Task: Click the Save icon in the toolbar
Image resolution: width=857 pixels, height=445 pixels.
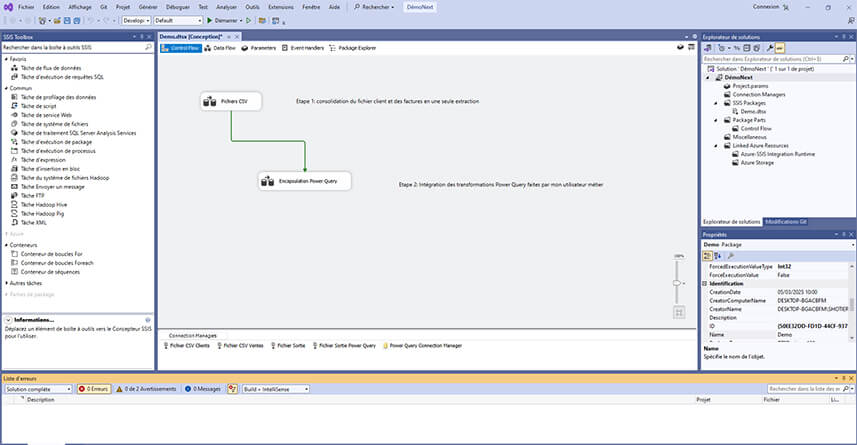Action: click(x=67, y=21)
